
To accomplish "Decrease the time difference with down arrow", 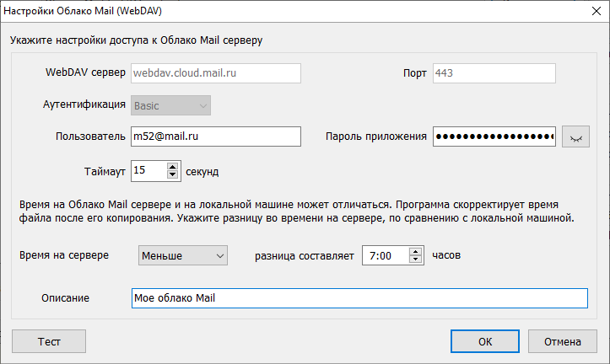I will pos(414,260).
